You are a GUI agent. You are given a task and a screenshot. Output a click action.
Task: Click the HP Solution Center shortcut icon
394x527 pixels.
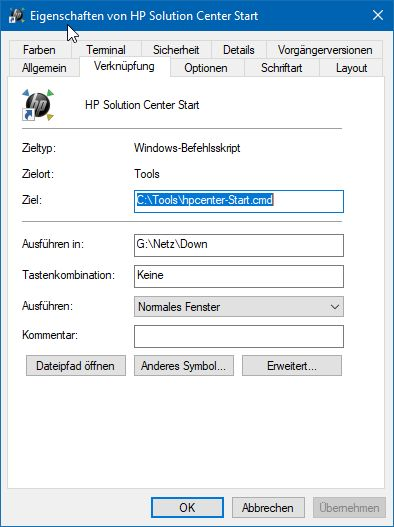pos(38,105)
